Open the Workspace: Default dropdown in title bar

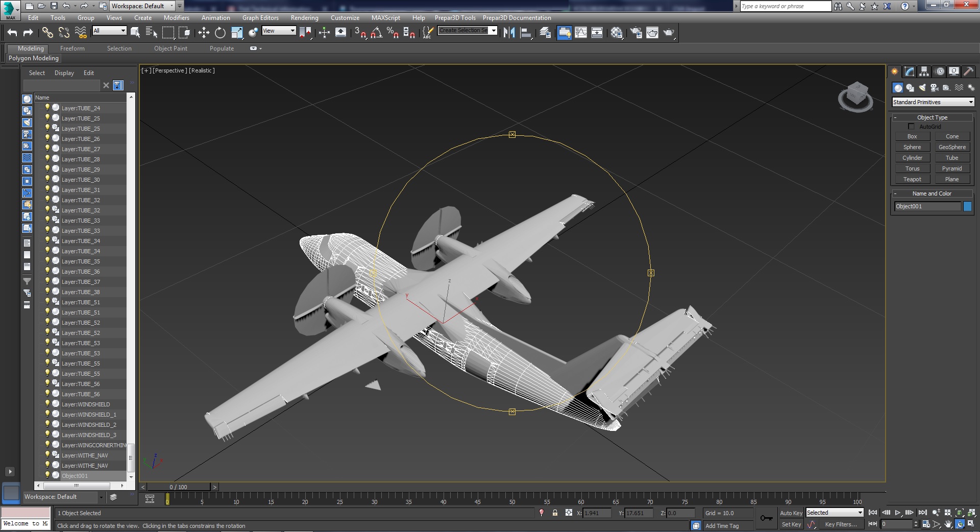tap(142, 6)
